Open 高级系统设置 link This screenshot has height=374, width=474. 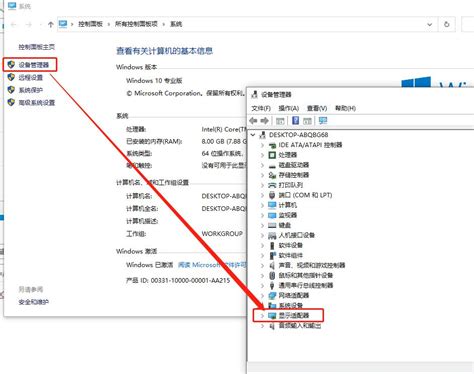(37, 103)
